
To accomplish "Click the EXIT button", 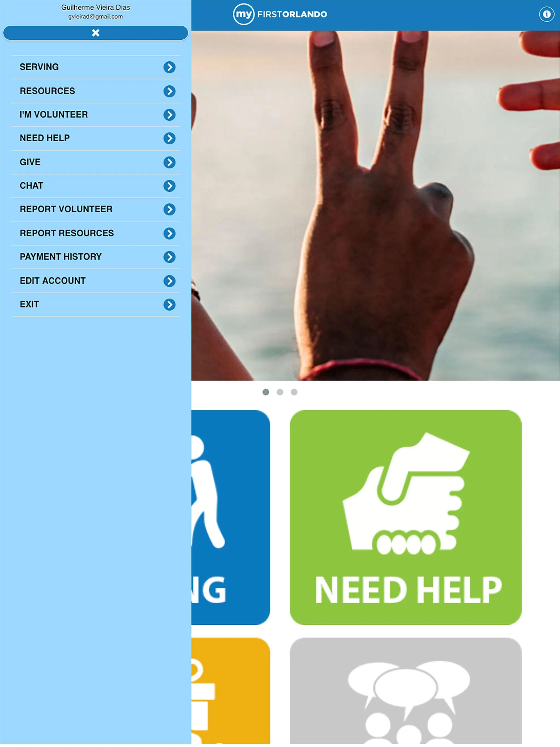I will point(96,304).
